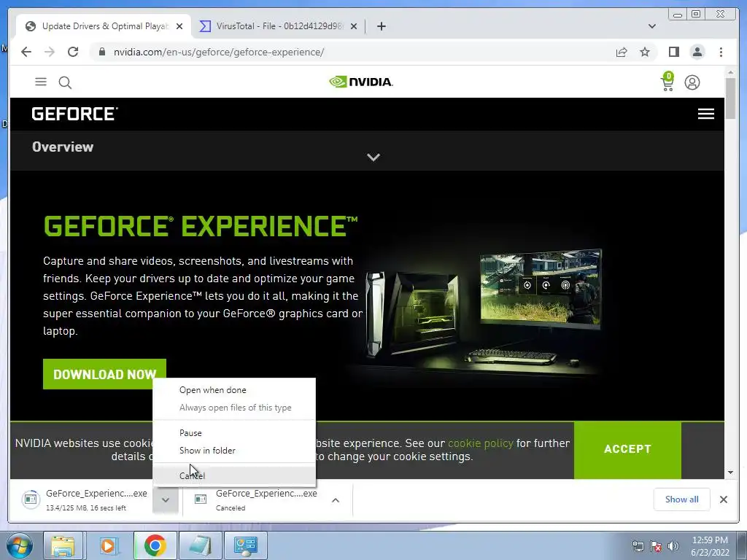Switch to the VirusTotal tab

(x=278, y=26)
